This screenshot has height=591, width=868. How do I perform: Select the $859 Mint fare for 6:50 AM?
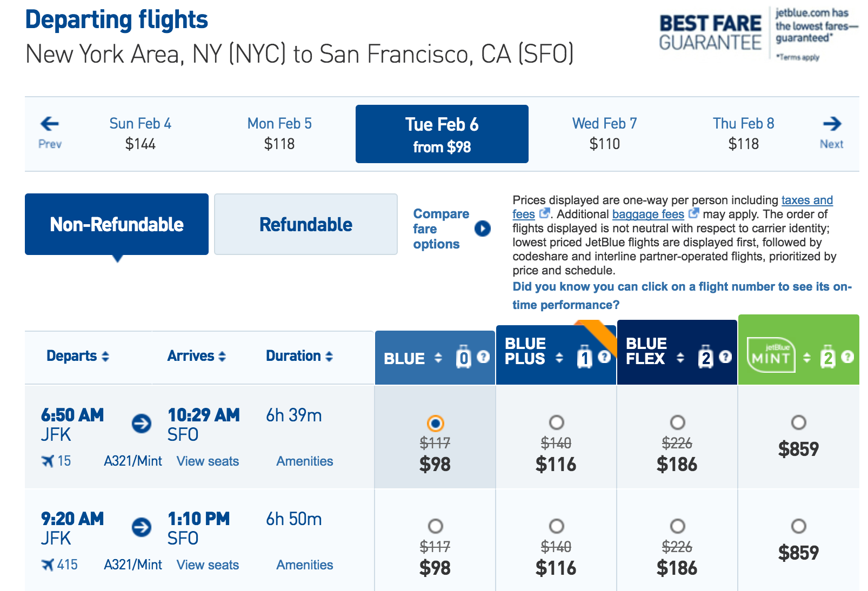click(x=798, y=422)
